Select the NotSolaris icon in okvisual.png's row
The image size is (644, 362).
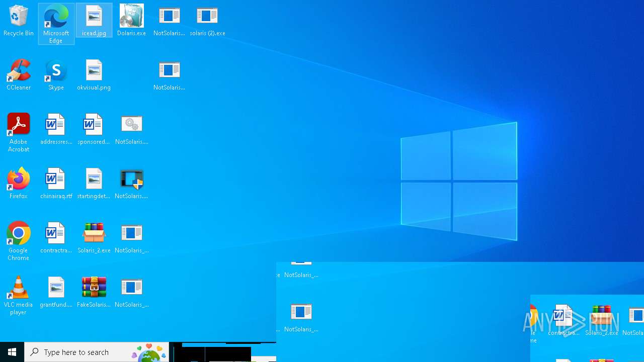[x=169, y=75]
